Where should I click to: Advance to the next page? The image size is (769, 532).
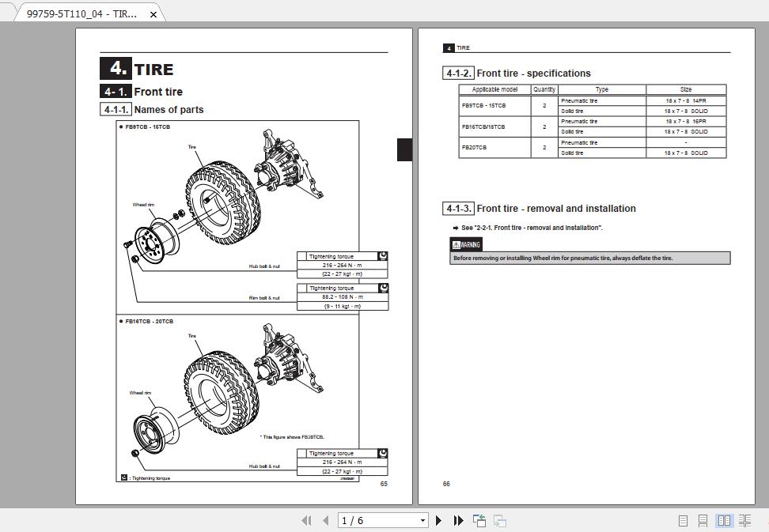pyautogui.click(x=439, y=520)
